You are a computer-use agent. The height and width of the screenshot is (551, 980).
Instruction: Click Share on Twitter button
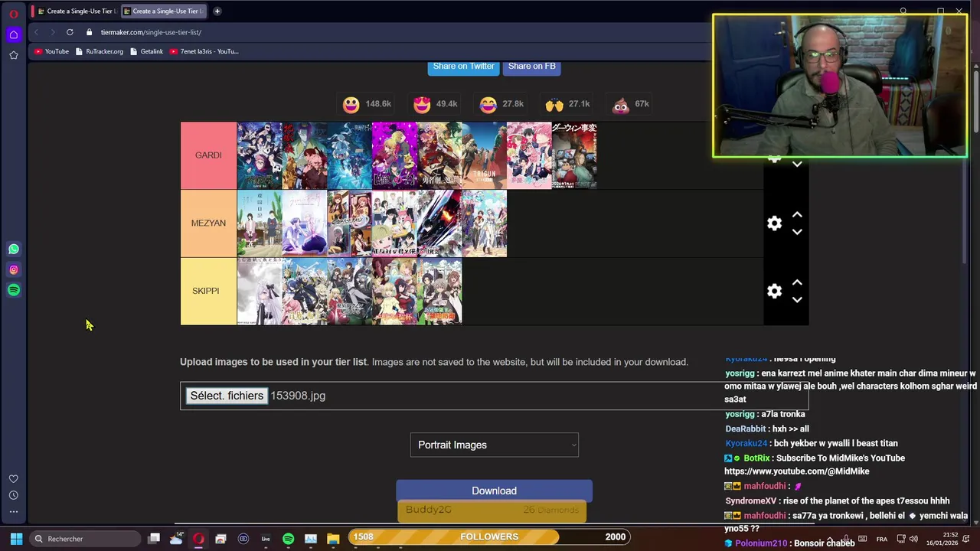[x=464, y=67]
